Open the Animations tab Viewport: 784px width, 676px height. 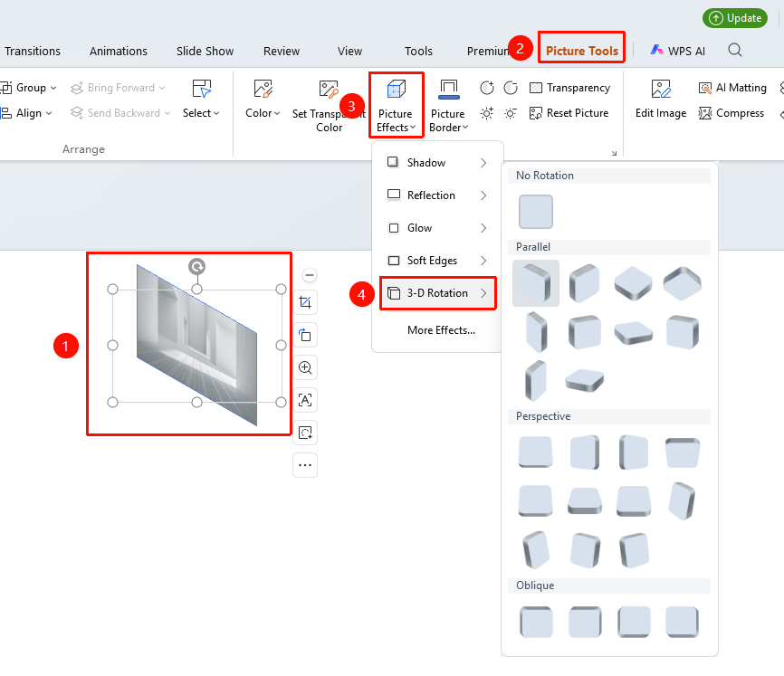click(x=119, y=51)
